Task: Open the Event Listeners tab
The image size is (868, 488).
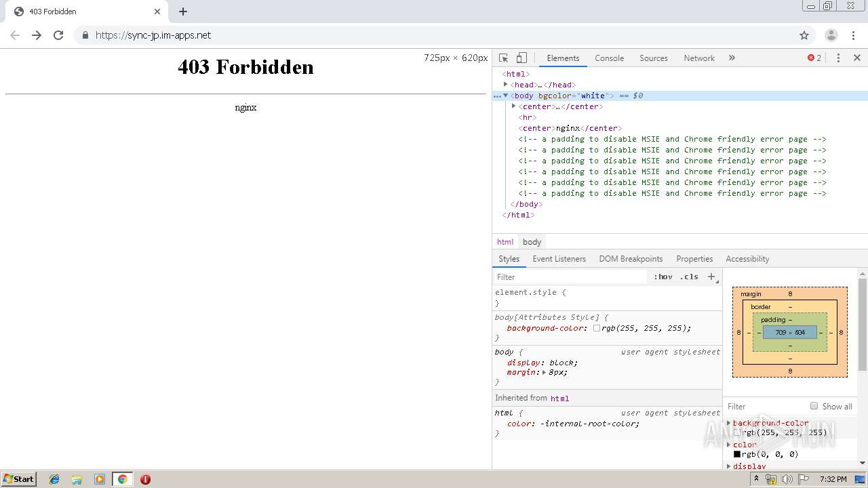Action: click(559, 259)
